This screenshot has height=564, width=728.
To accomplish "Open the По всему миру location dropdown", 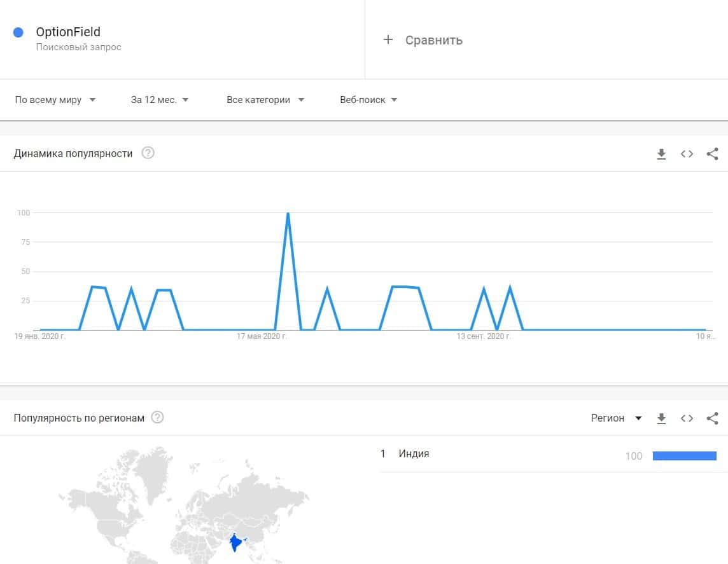I will coord(55,100).
